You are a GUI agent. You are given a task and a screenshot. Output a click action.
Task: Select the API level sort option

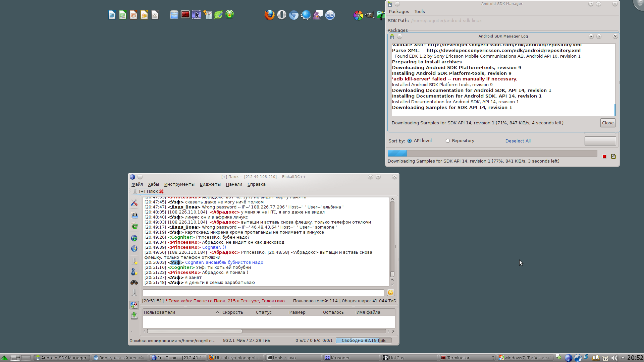tap(410, 141)
